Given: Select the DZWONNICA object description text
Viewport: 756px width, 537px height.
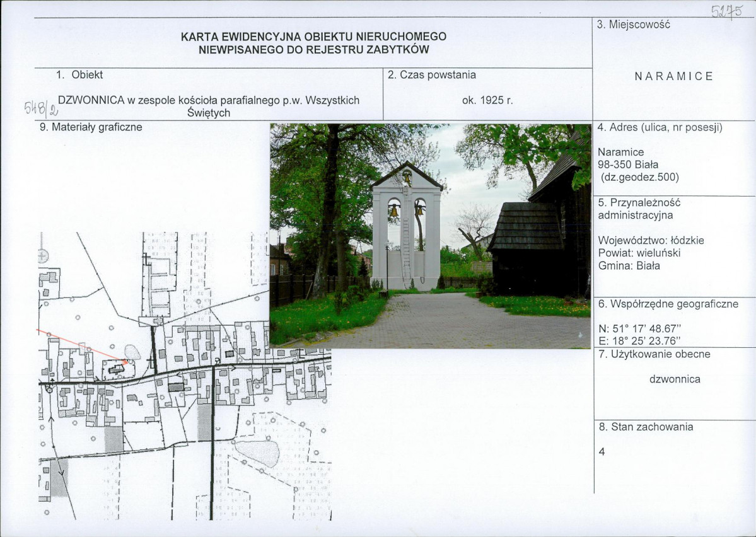Looking at the screenshot, I should (x=209, y=107).
